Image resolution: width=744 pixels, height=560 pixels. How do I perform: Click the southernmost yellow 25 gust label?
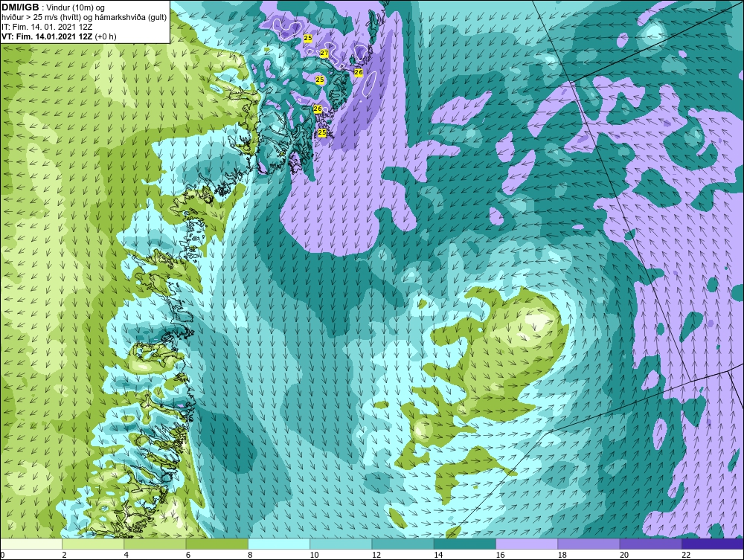pos(322,132)
